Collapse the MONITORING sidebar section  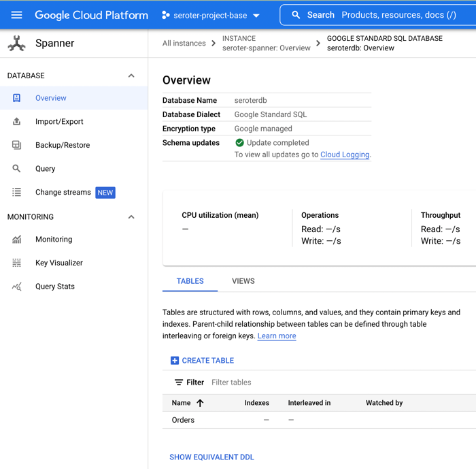(131, 217)
